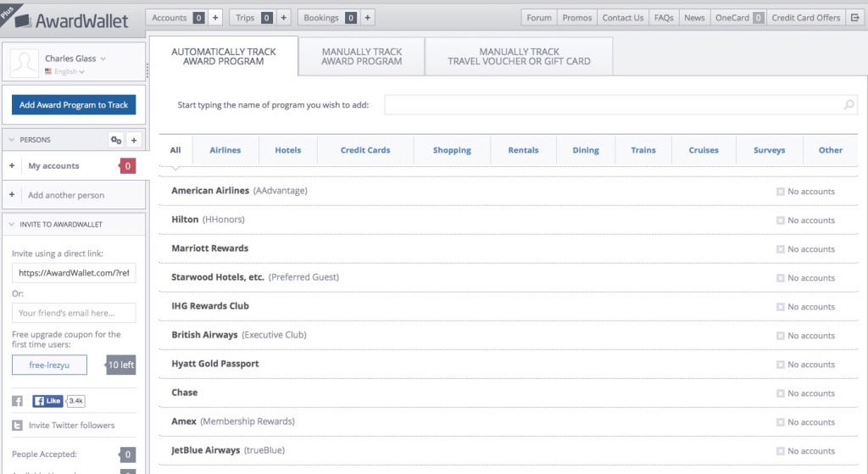The image size is (868, 474).
Task: Add a booking with plus beside Bookings
Action: (367, 18)
